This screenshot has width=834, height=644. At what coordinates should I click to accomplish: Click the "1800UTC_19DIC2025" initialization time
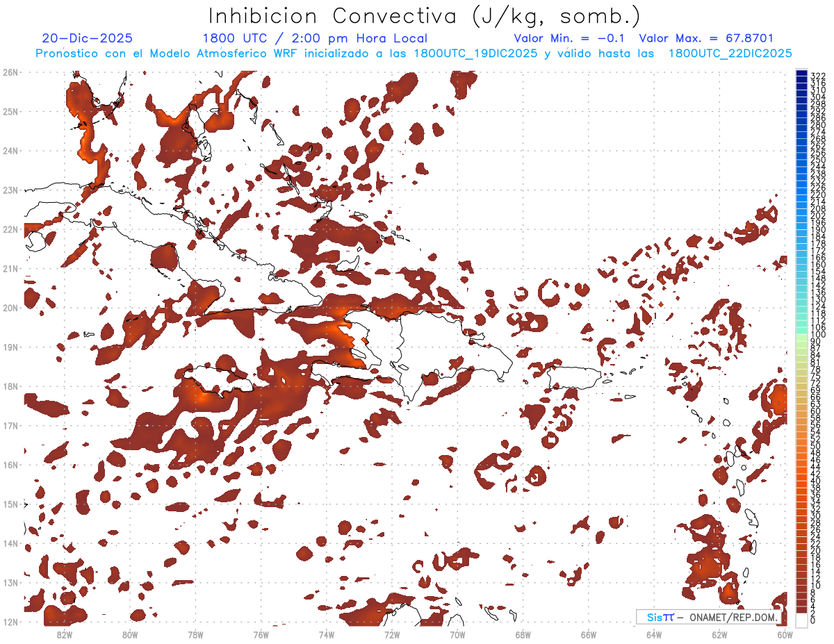475,53
